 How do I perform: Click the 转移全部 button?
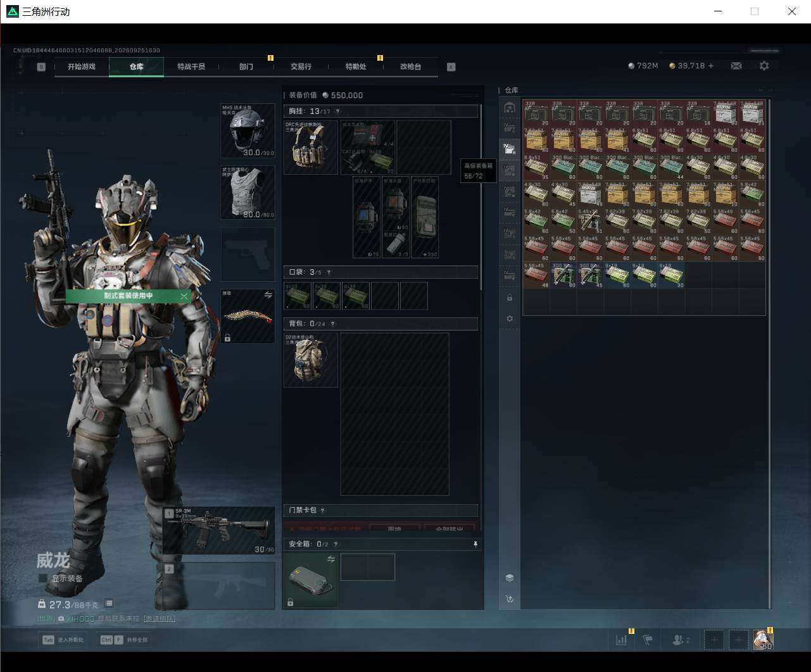(x=124, y=640)
